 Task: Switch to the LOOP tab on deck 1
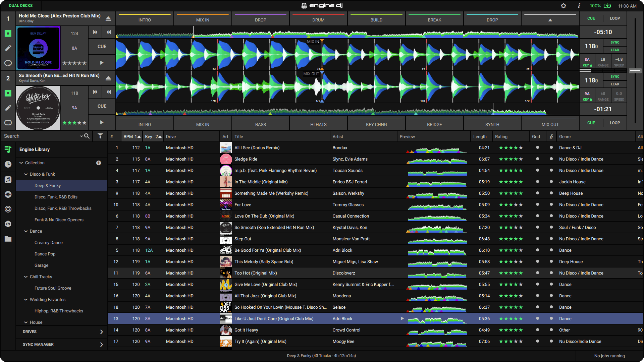[x=615, y=18]
